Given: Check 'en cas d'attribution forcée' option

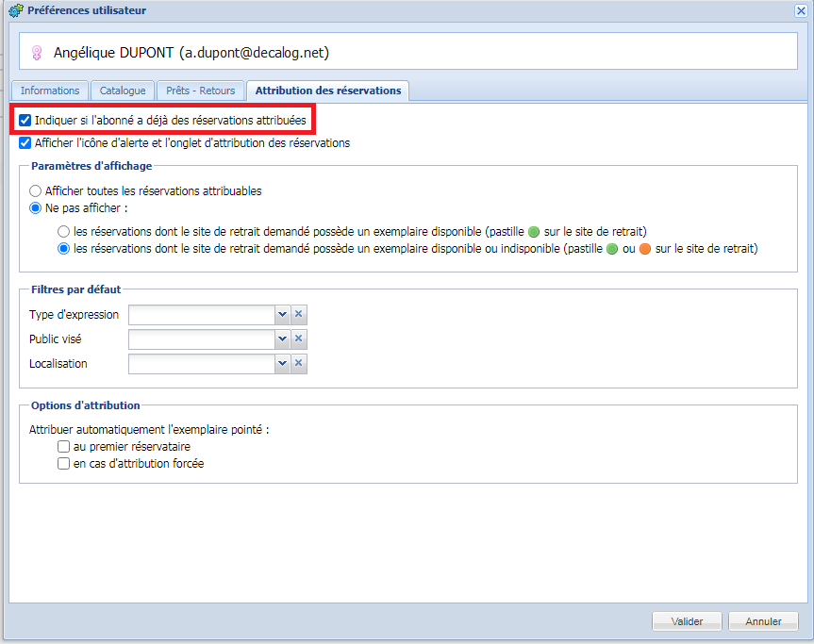Looking at the screenshot, I should point(63,464).
